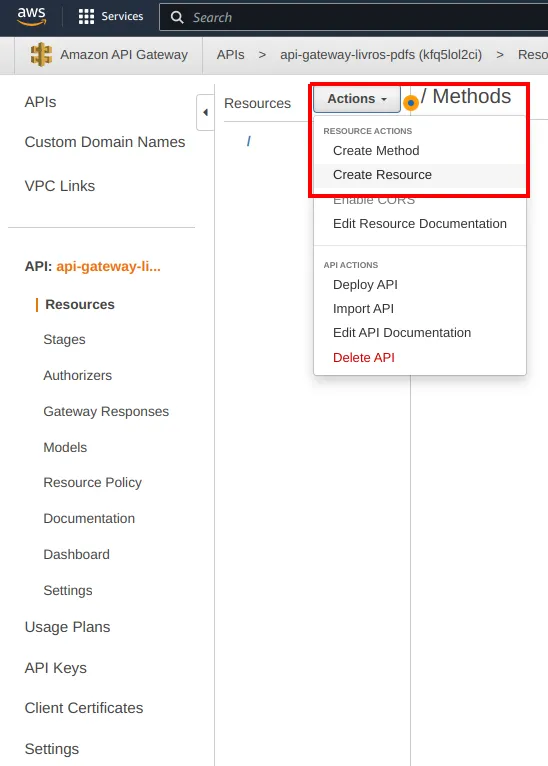Open Custom Domain Names in sidebar

(105, 142)
